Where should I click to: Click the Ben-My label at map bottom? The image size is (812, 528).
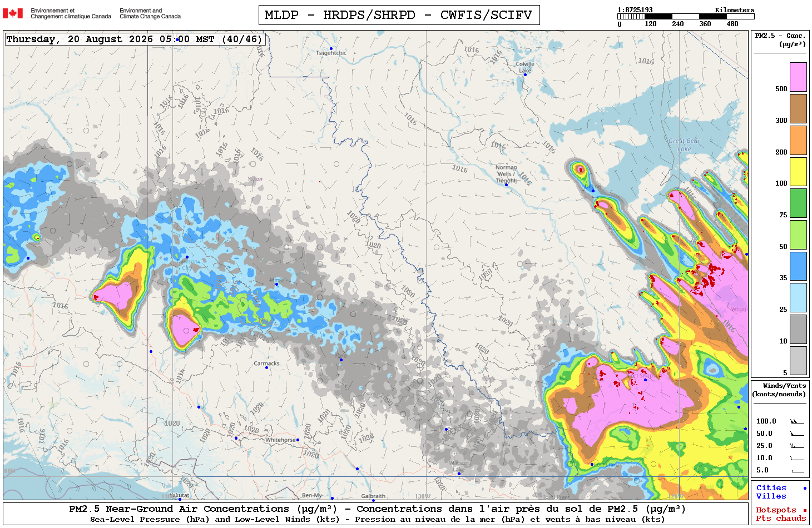(312, 495)
